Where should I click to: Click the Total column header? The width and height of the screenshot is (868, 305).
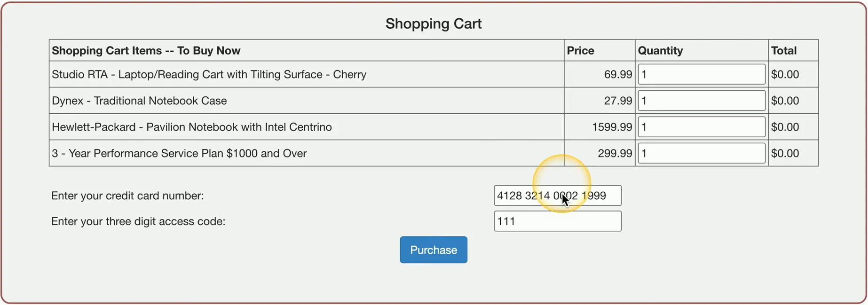(x=784, y=51)
